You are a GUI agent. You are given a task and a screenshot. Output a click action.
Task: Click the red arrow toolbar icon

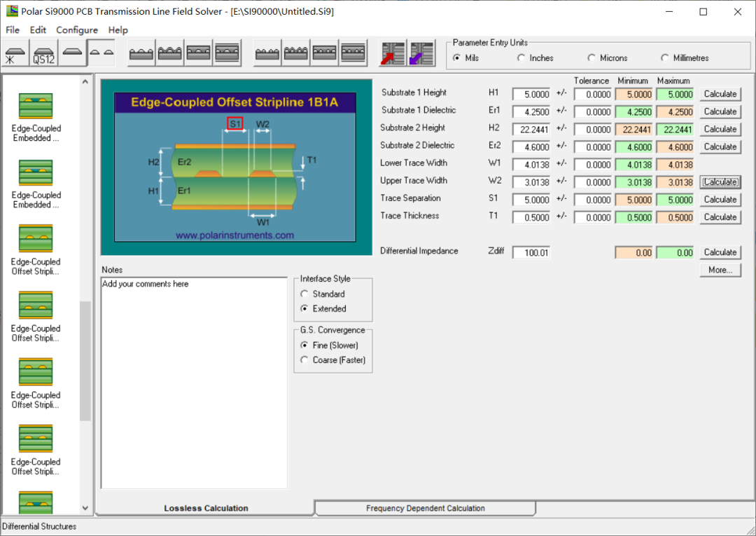tap(393, 54)
